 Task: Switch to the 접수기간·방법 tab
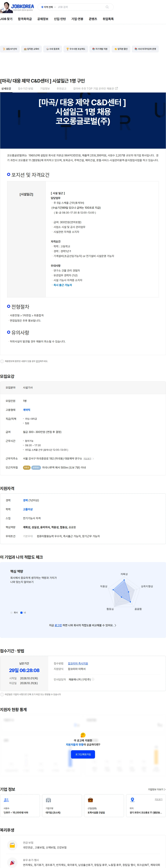click(x=26, y=89)
